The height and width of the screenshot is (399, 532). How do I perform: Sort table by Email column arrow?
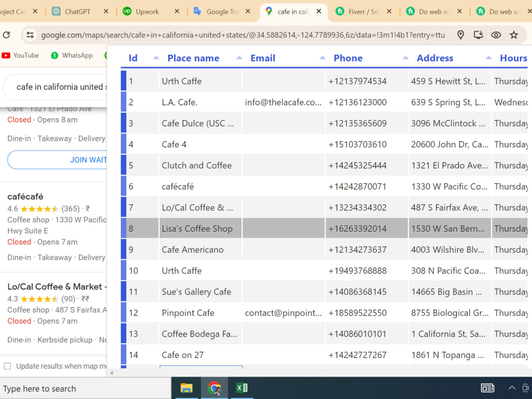tap(322, 57)
